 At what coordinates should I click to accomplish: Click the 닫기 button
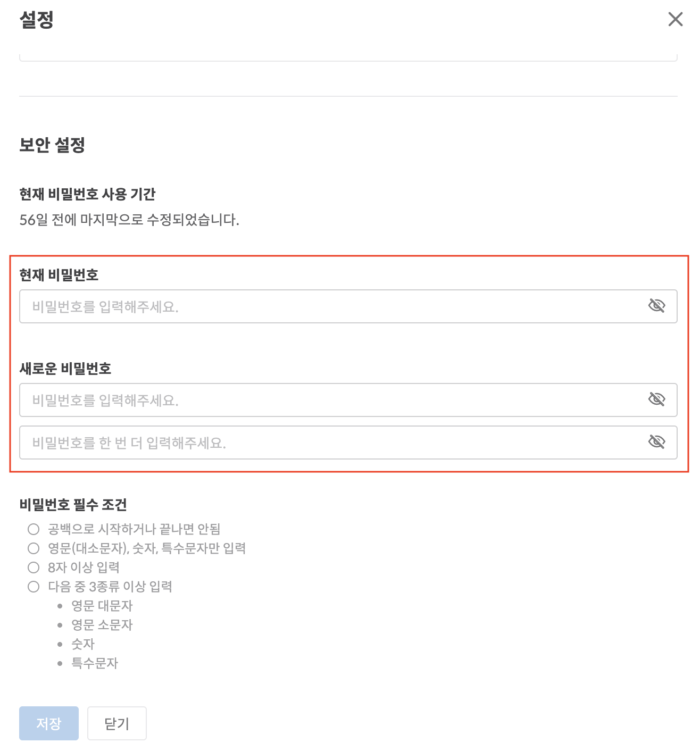(x=117, y=723)
